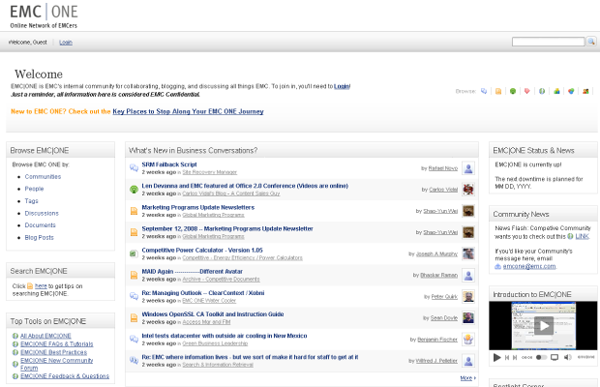
Task: Click discussion icon beside Re: Managing Outlook
Action: [x=134, y=296]
